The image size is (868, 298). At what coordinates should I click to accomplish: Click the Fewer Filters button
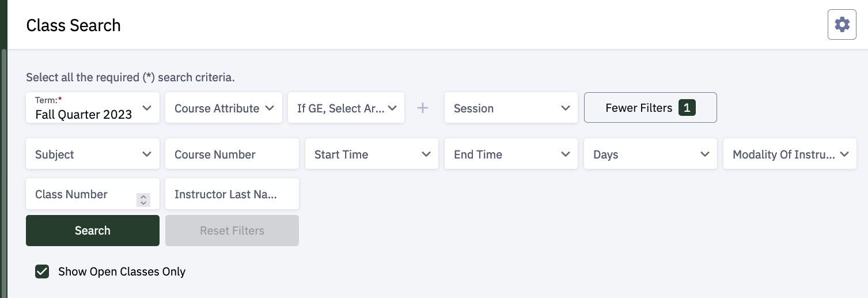(639, 108)
